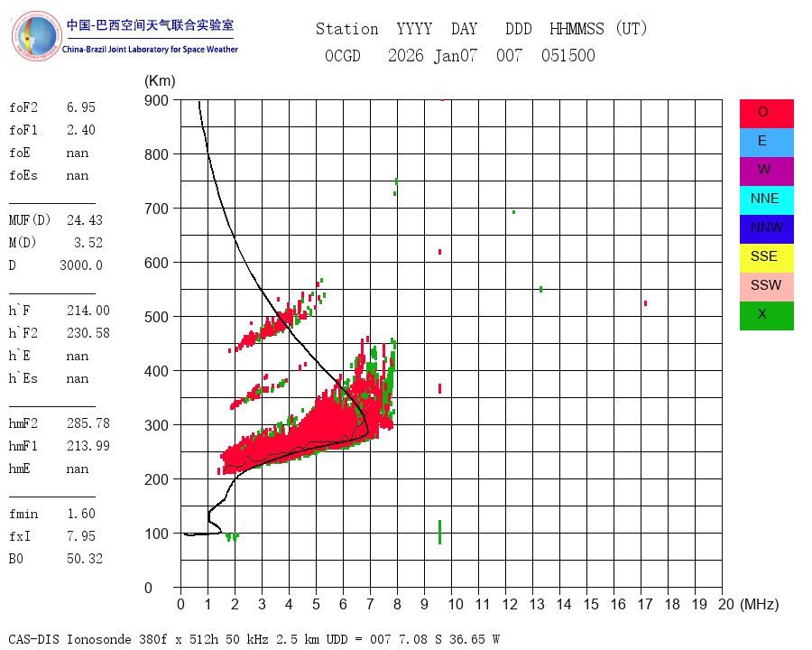
Task: Select the pink SSW legend swatch
Action: 766,287
